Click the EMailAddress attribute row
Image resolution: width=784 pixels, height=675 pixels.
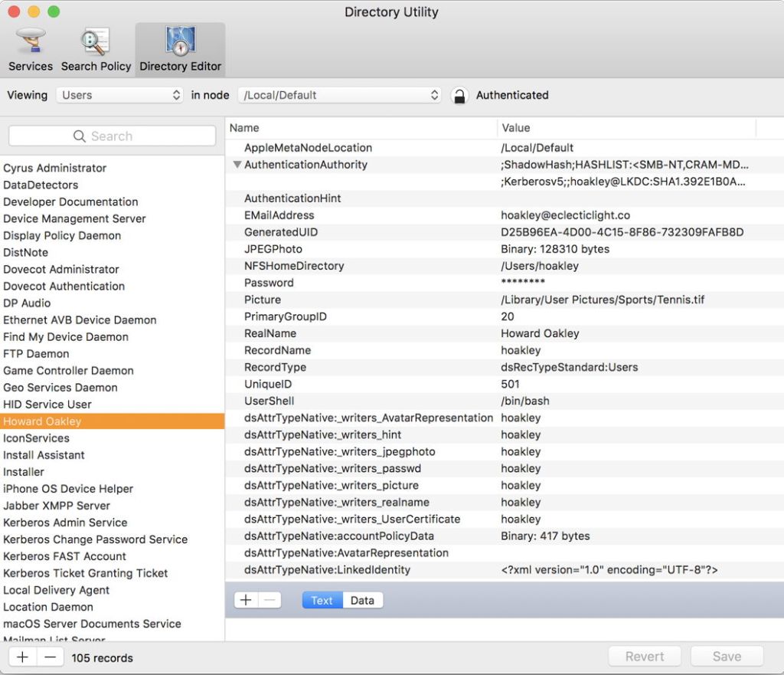point(505,215)
